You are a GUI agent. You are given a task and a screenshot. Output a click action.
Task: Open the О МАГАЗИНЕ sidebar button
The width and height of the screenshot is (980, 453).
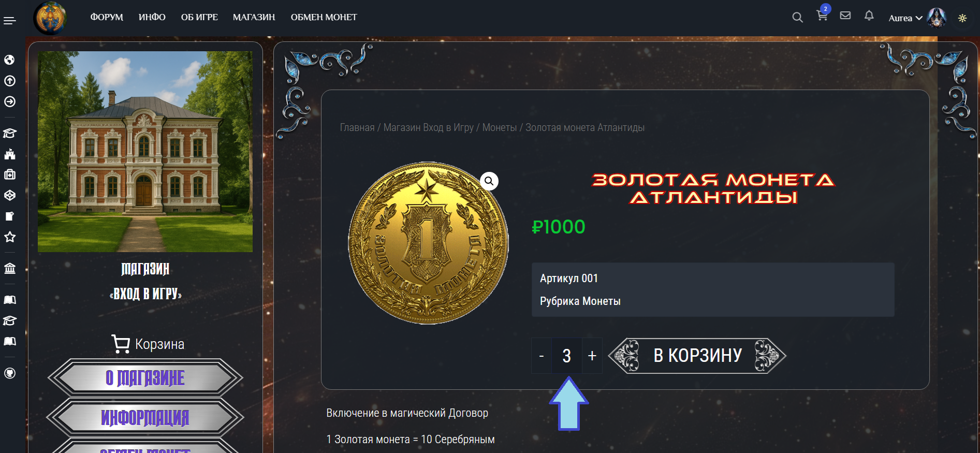click(x=145, y=378)
